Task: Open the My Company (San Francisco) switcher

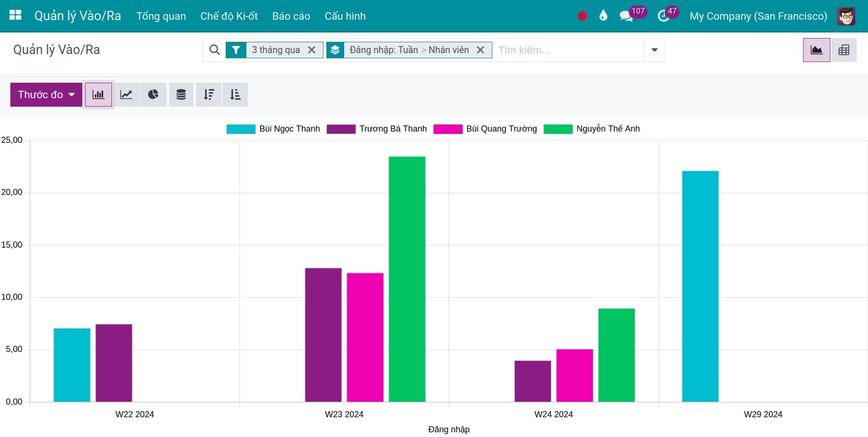Action: (758, 16)
